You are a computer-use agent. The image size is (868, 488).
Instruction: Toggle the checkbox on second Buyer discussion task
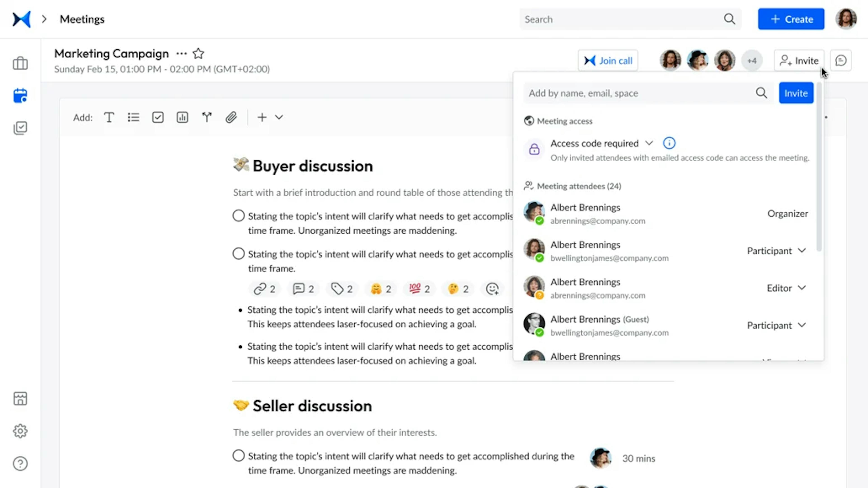point(238,253)
